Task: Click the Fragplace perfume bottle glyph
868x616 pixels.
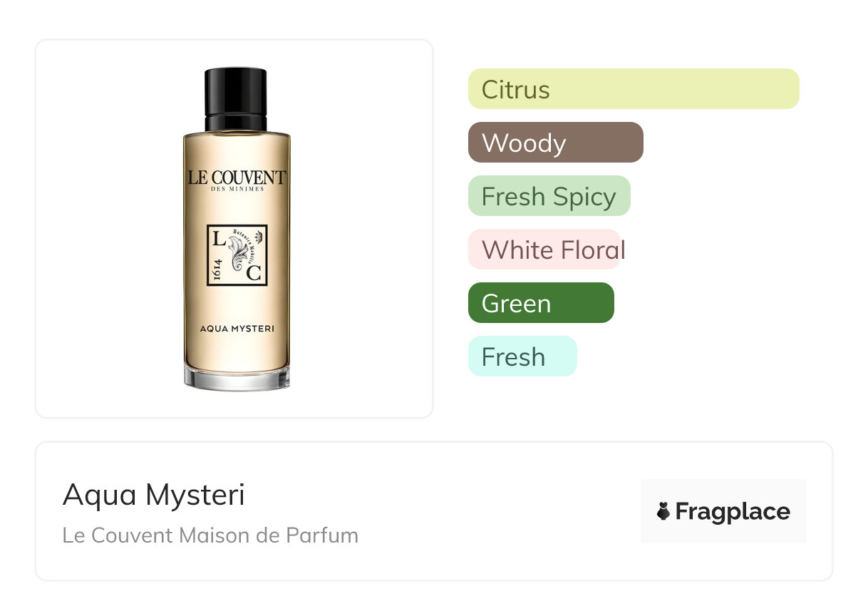Action: tap(663, 512)
